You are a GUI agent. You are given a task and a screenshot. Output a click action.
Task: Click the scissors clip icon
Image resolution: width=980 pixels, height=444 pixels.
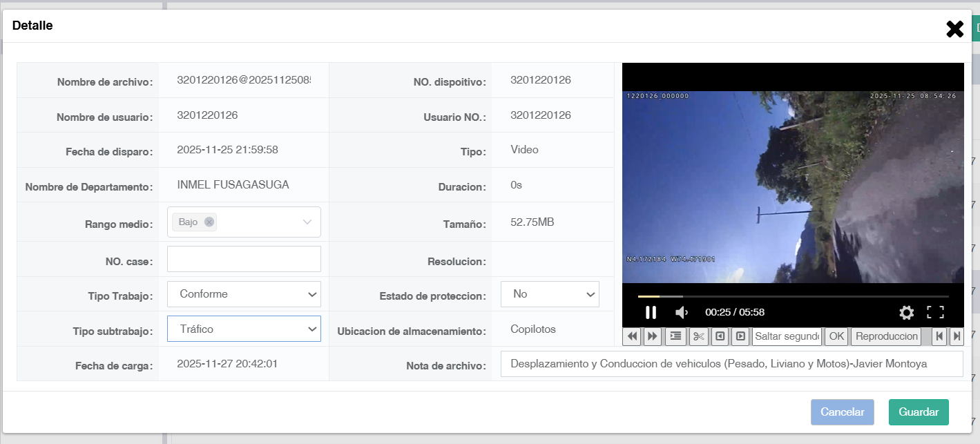[x=699, y=336]
